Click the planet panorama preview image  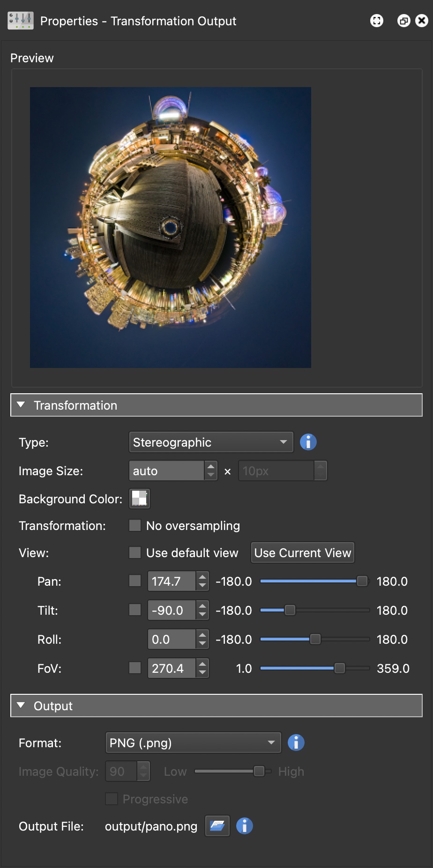tap(171, 228)
